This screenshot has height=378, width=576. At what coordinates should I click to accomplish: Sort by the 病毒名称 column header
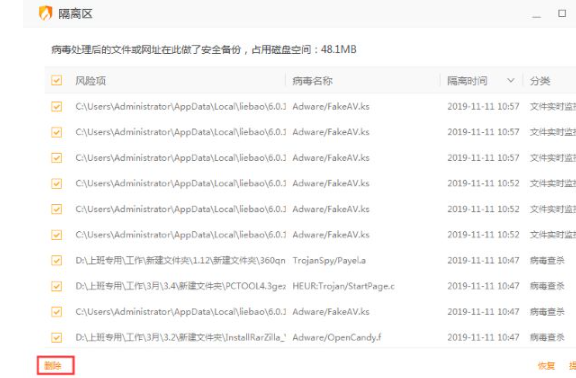(312, 81)
